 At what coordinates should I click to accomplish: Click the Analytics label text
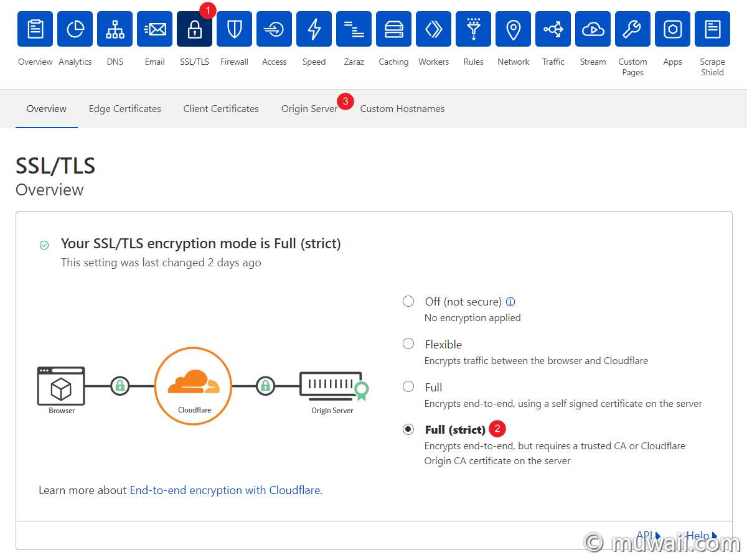(x=75, y=62)
